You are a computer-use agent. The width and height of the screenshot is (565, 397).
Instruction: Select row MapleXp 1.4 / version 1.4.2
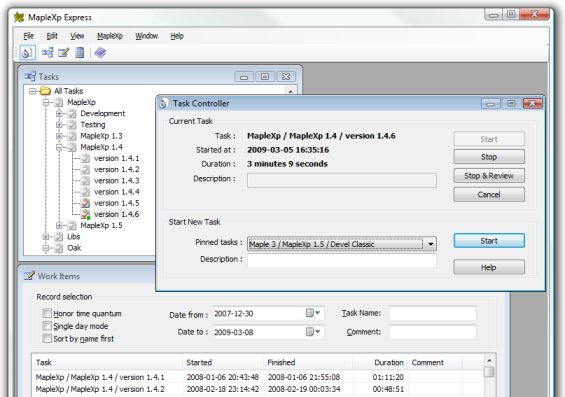pyautogui.click(x=258, y=389)
